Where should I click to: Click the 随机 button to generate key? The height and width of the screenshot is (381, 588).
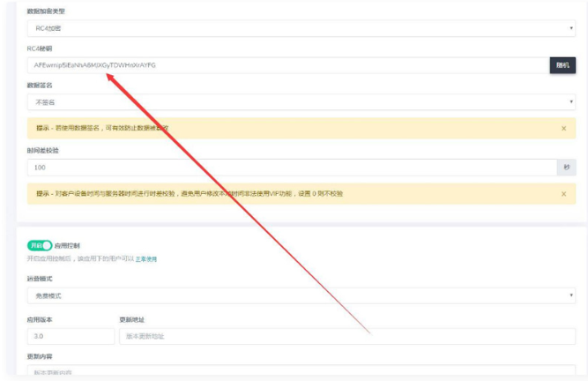pos(563,65)
